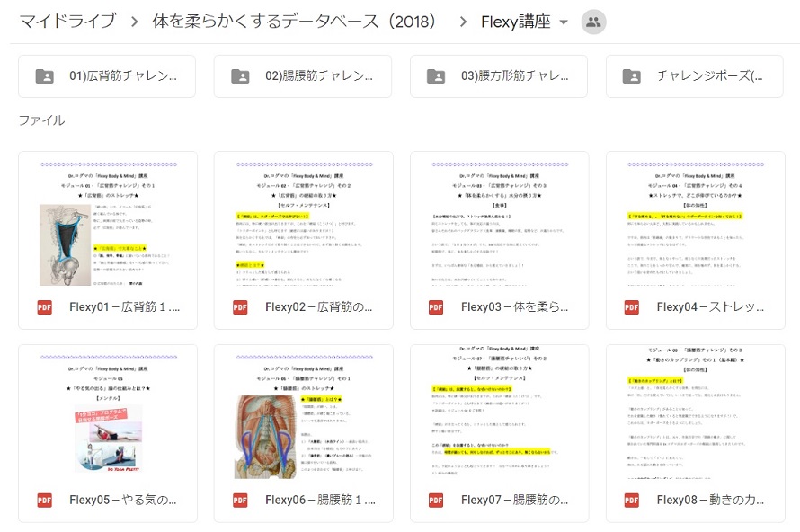Click file name Flexy05－やる気の
800x532 pixels.
point(123,501)
